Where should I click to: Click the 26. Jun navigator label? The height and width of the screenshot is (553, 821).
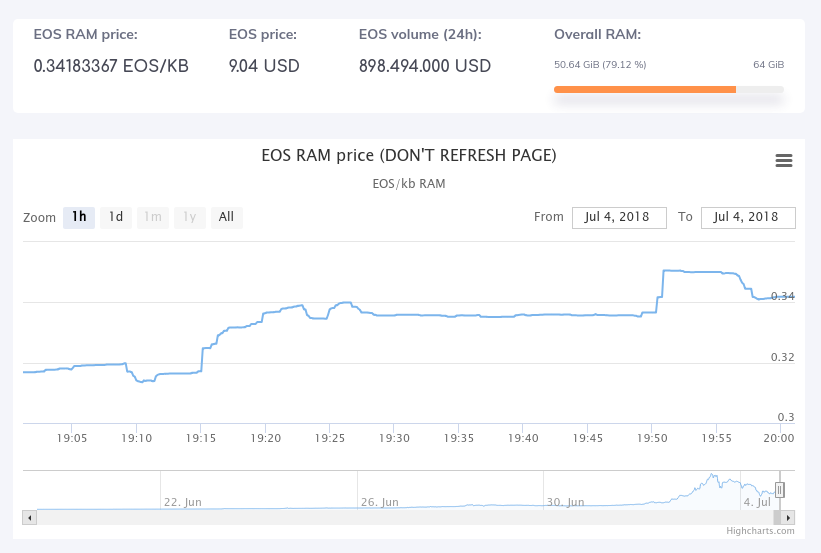click(x=380, y=502)
